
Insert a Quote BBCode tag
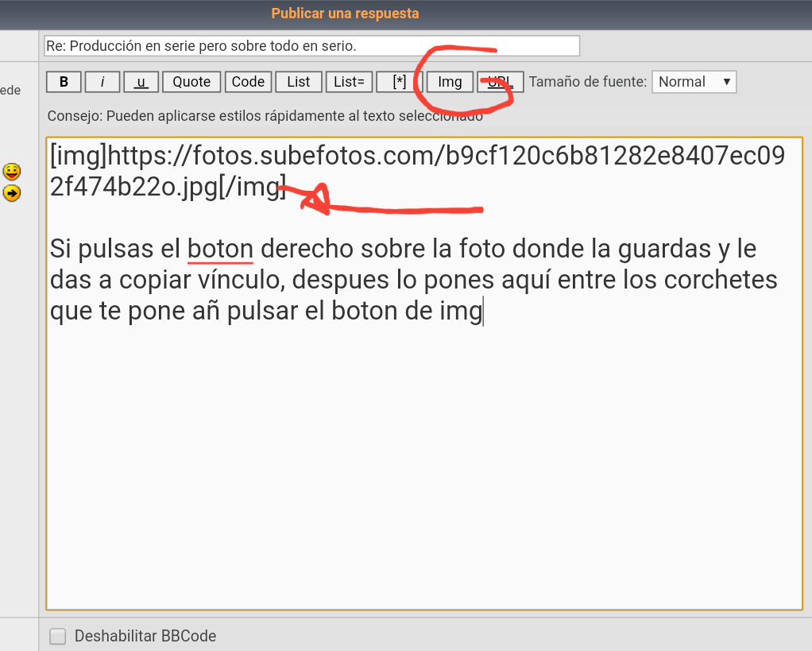tap(191, 82)
